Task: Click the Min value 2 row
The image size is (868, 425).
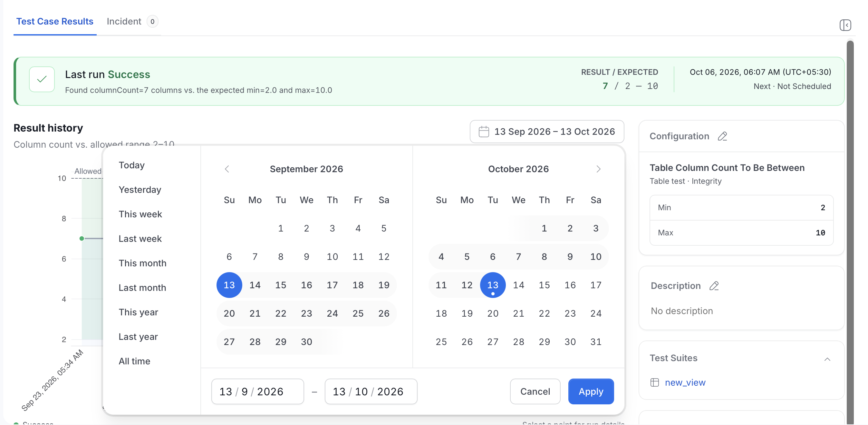Action: point(741,207)
